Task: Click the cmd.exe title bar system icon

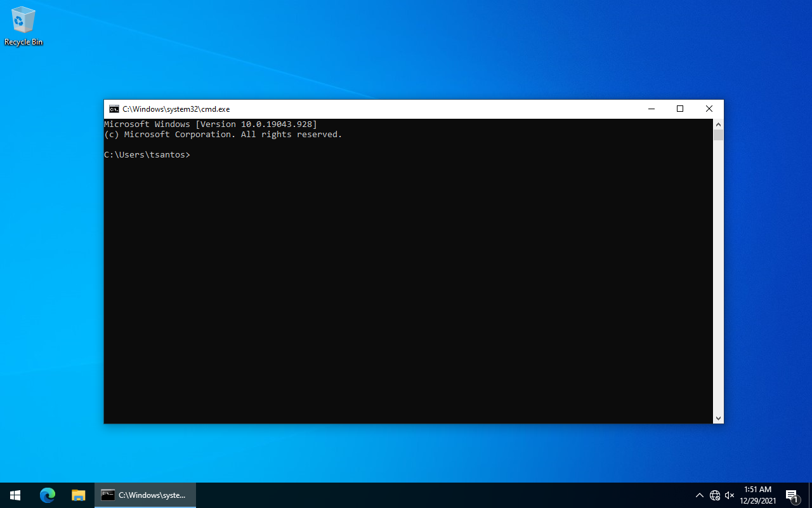Action: (114, 109)
